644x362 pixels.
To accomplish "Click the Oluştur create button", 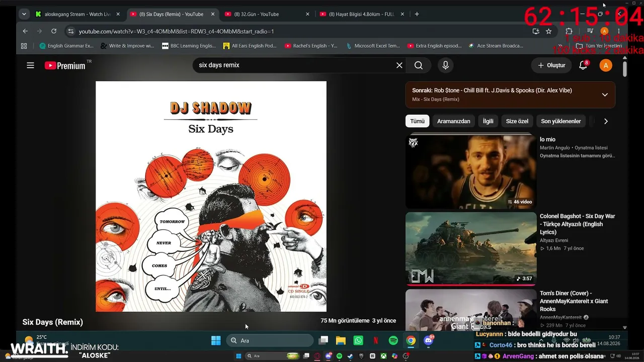I will 551,65.
